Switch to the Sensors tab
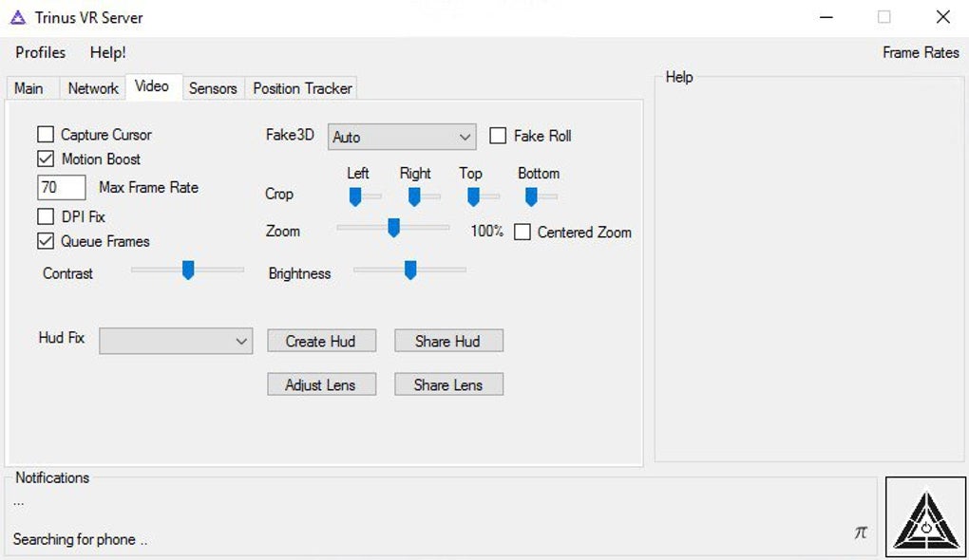This screenshot has height=560, width=969. (213, 88)
